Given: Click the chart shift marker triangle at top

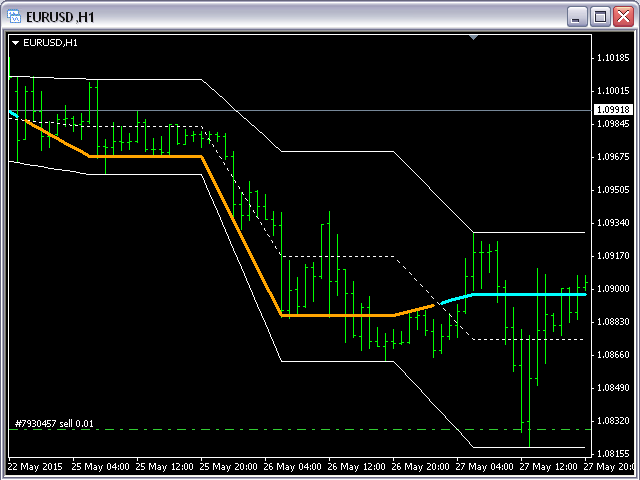Looking at the screenshot, I should tap(473, 38).
